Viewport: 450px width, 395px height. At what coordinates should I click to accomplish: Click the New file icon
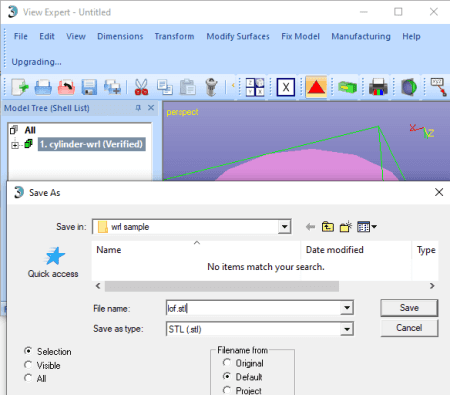coord(20,87)
